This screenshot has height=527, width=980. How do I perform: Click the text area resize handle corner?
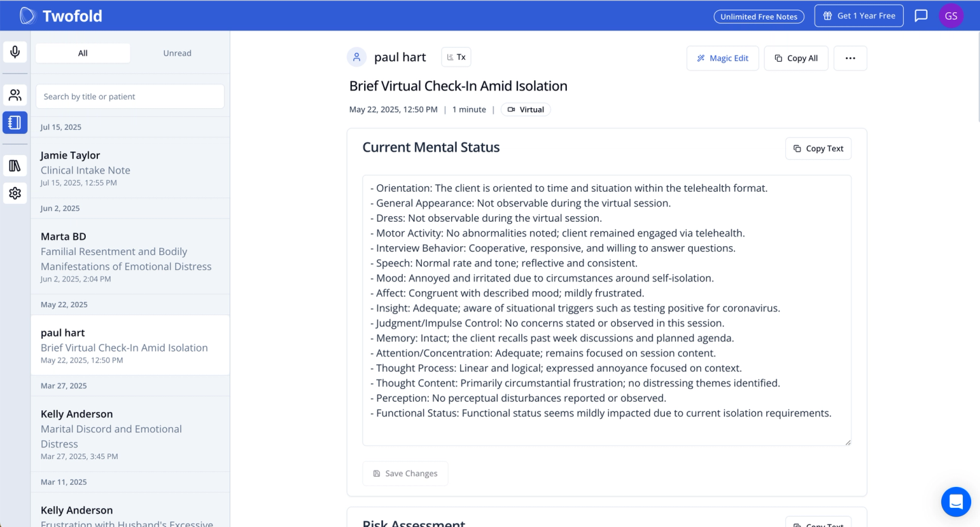coord(847,442)
